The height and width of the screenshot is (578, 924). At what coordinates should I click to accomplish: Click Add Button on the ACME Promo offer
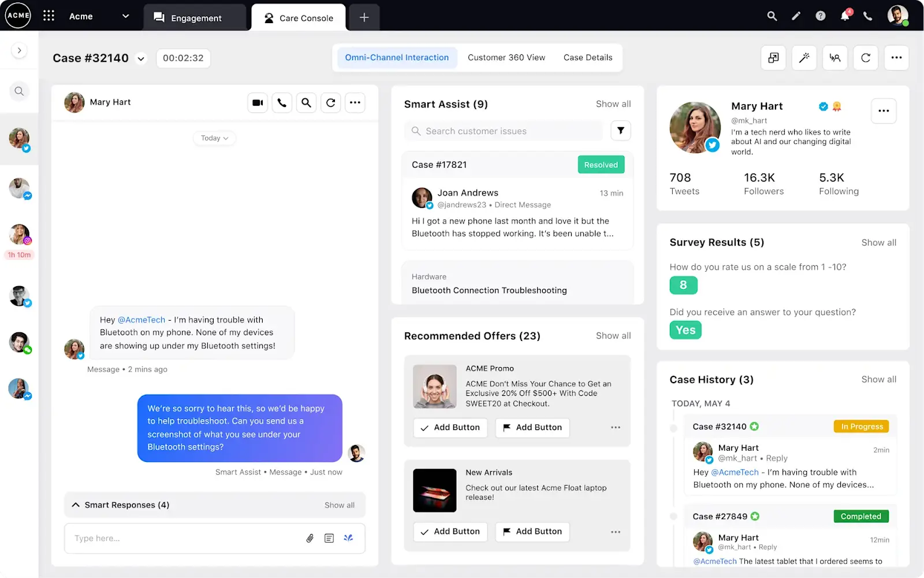coord(450,427)
